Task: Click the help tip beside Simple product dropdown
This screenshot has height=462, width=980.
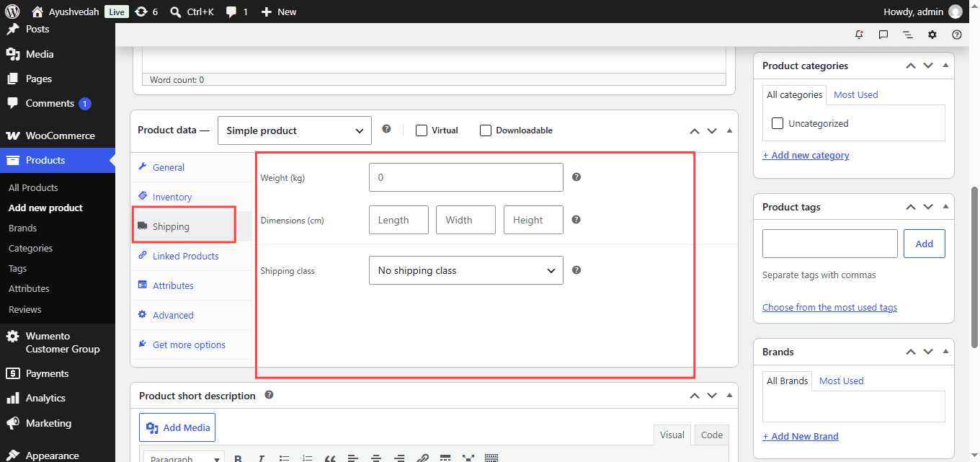Action: click(386, 129)
